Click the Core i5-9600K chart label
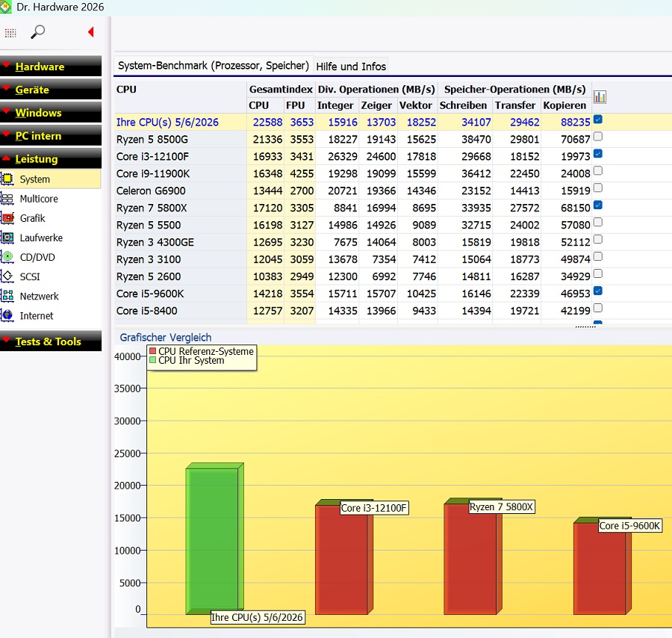Viewport: 672px width, 638px height. click(629, 526)
